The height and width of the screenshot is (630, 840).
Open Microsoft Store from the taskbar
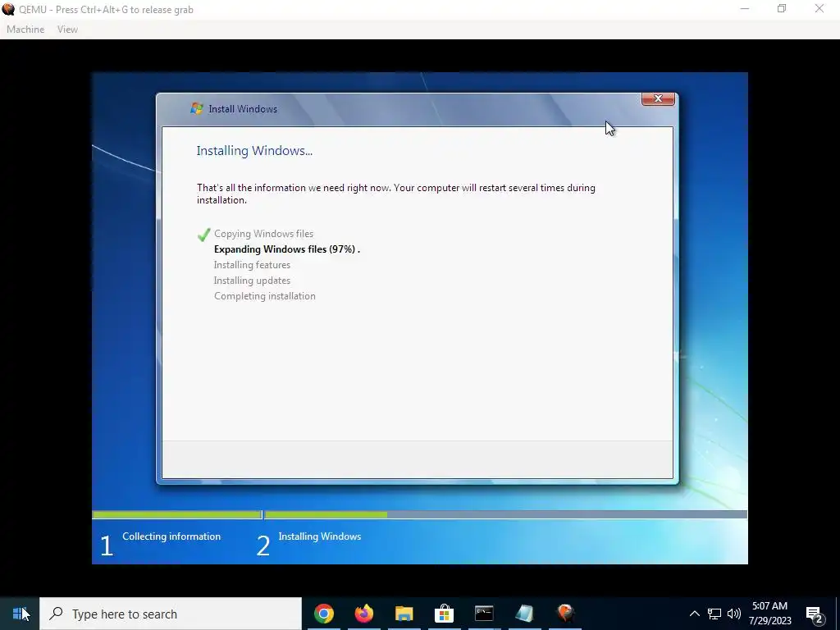[444, 614]
